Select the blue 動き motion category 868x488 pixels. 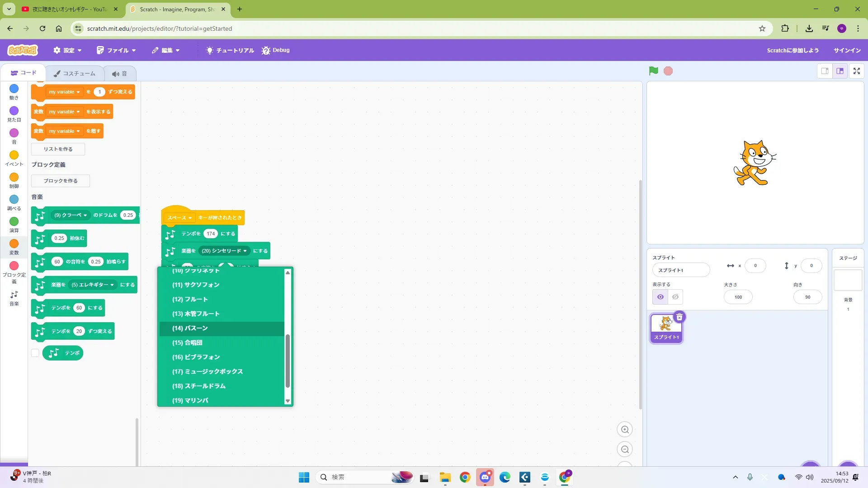tap(14, 91)
